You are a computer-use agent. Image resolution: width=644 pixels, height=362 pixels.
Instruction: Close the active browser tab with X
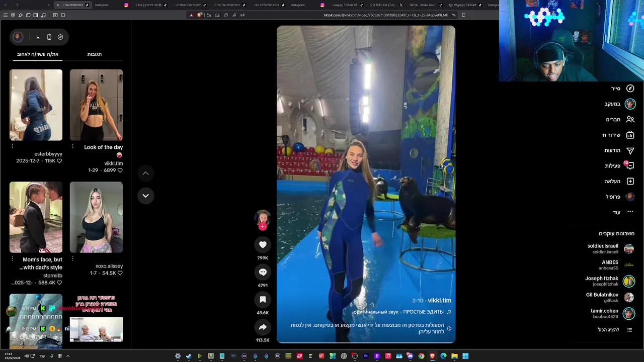(x=58, y=5)
